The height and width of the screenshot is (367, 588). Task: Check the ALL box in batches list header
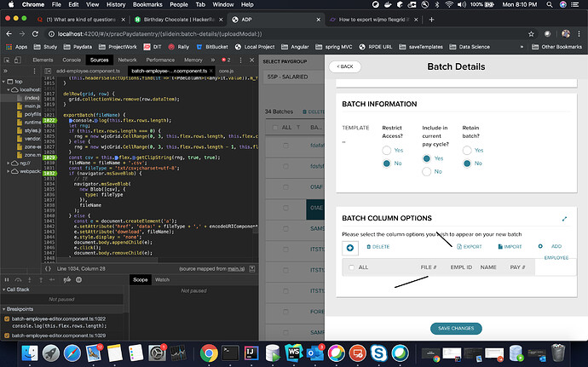[x=275, y=128]
